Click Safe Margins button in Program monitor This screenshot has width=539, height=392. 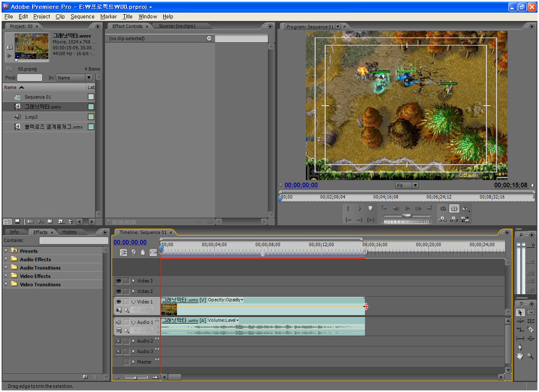point(454,209)
